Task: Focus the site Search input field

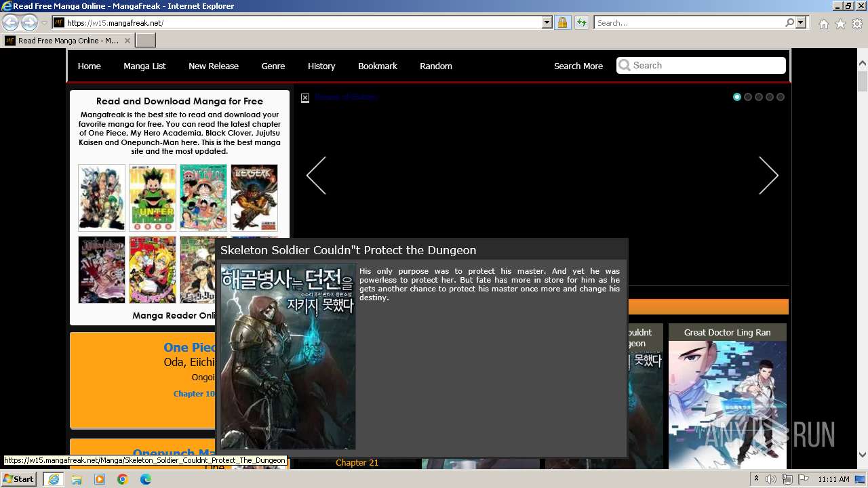Action: coord(701,65)
